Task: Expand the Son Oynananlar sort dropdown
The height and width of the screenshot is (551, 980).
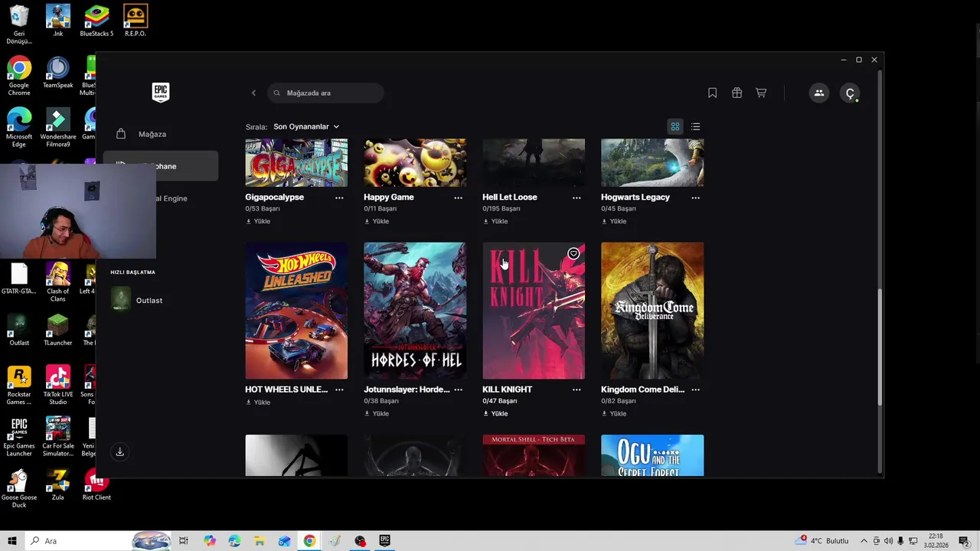Action: tap(306, 126)
